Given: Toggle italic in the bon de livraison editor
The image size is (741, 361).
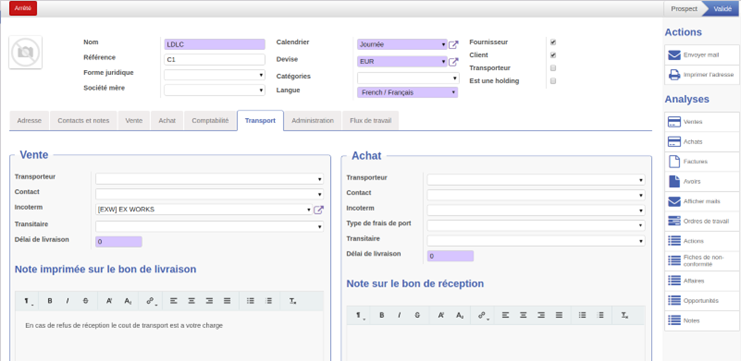Looking at the screenshot, I should [67, 301].
